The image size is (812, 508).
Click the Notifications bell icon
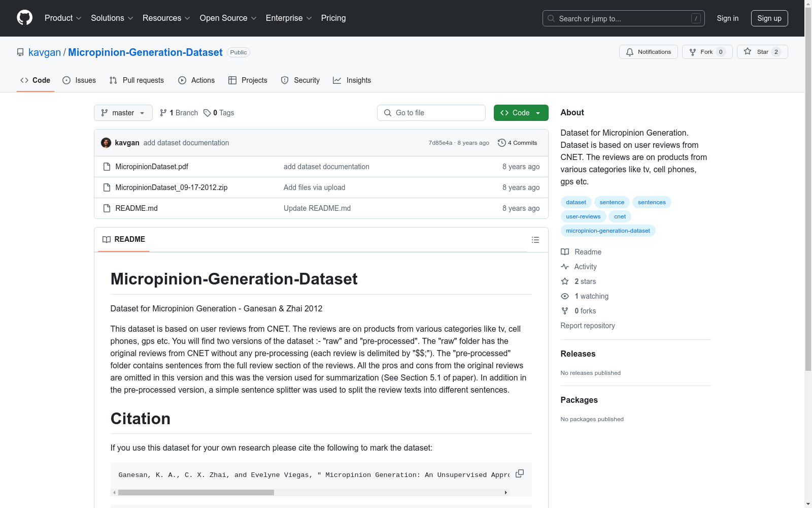(630, 52)
